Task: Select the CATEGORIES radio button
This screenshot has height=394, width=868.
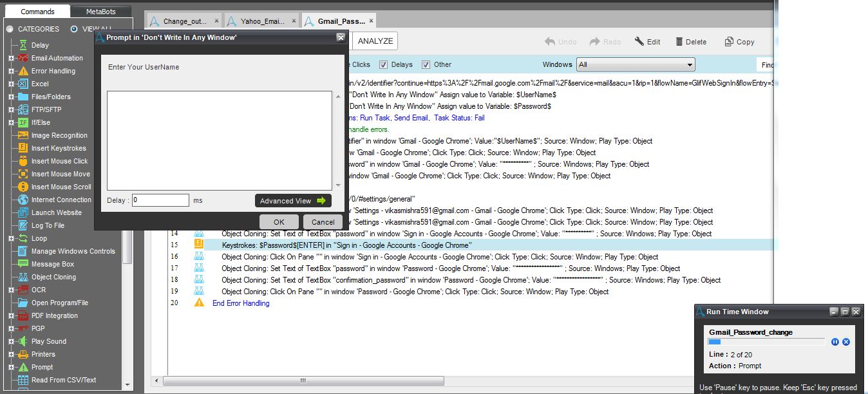Action: [10, 29]
